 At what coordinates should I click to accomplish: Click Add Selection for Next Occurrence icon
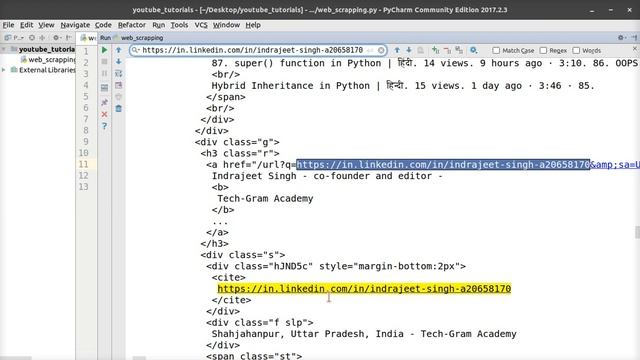tap(436, 50)
